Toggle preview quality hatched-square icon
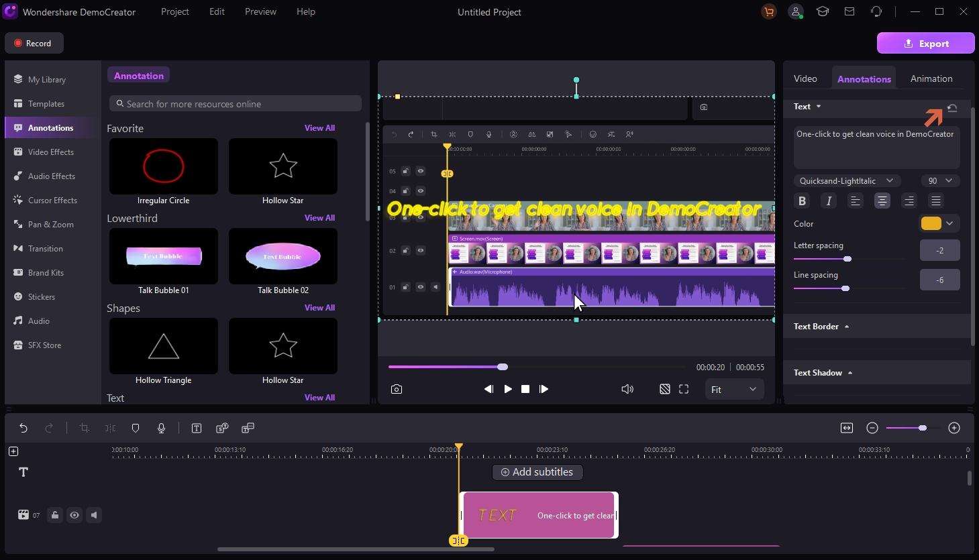The image size is (979, 560). point(665,389)
